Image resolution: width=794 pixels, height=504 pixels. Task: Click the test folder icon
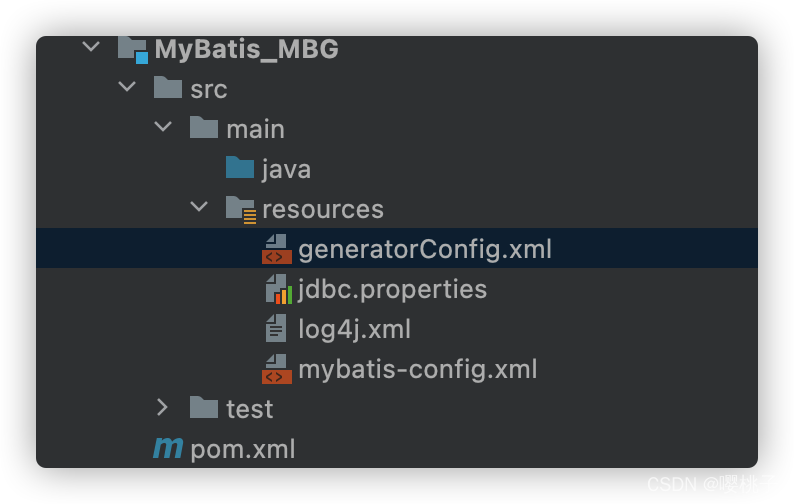point(204,408)
